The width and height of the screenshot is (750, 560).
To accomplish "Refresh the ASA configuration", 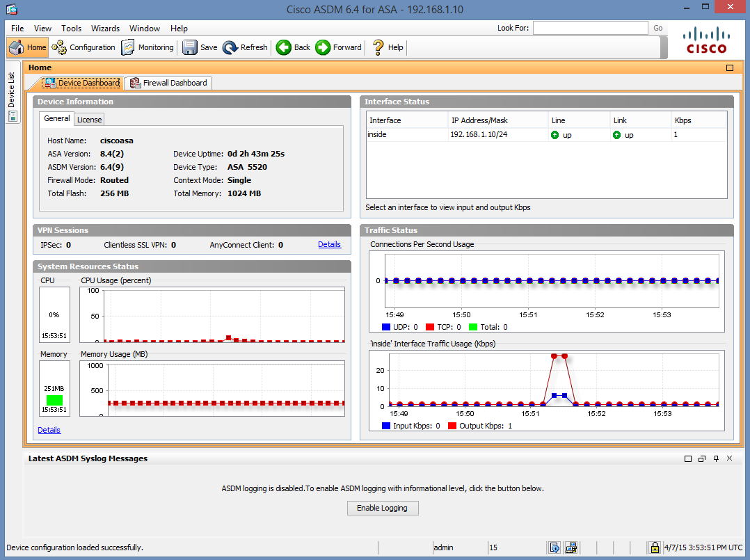I will coord(245,47).
